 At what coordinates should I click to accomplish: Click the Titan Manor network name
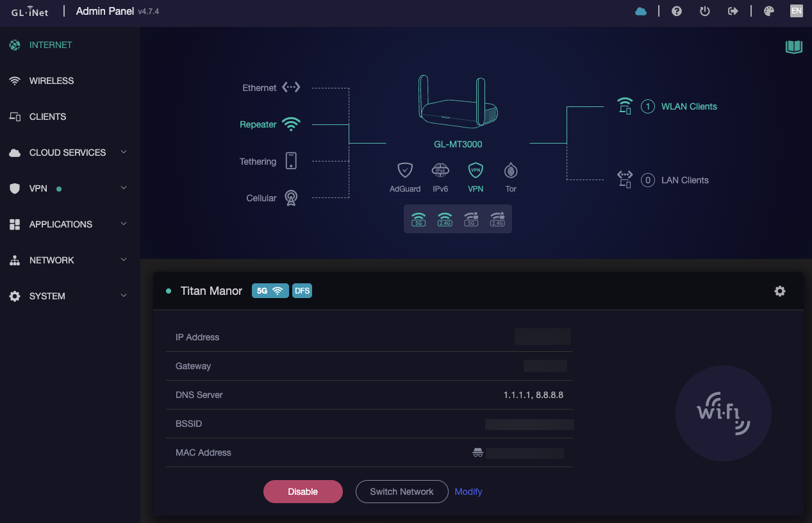211,291
